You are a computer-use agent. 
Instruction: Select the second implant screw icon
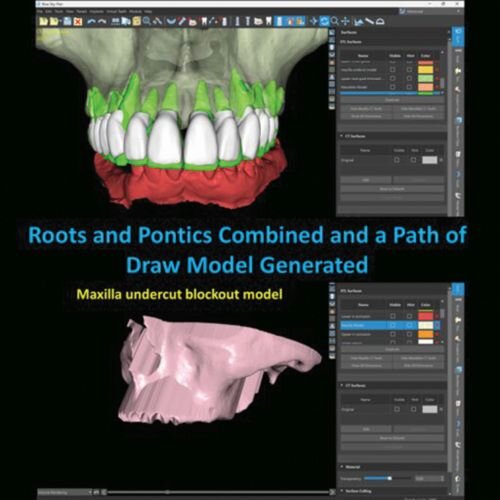247,22
